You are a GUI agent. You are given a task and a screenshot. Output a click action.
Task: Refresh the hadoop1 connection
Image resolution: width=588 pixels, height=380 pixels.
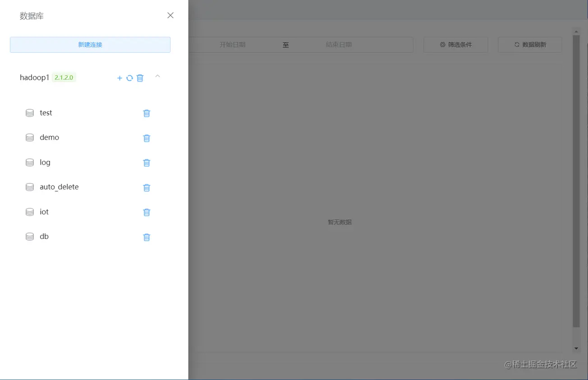(129, 78)
